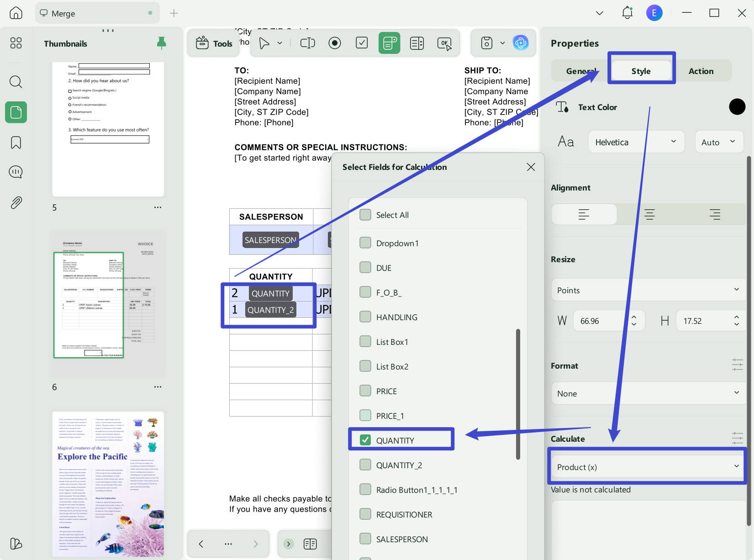Click the green expand arrow button
This screenshot has width=754, height=560.
(x=288, y=544)
